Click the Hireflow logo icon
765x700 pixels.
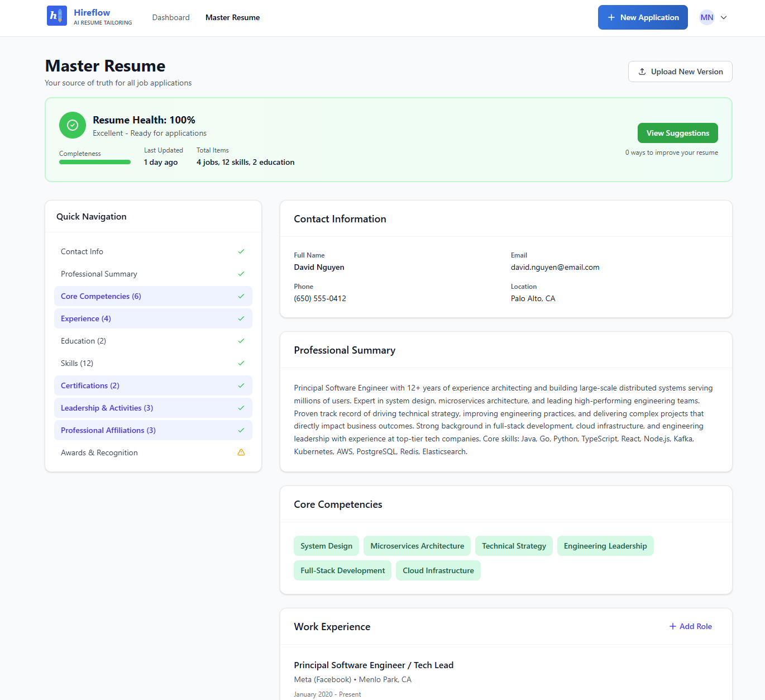(x=56, y=16)
